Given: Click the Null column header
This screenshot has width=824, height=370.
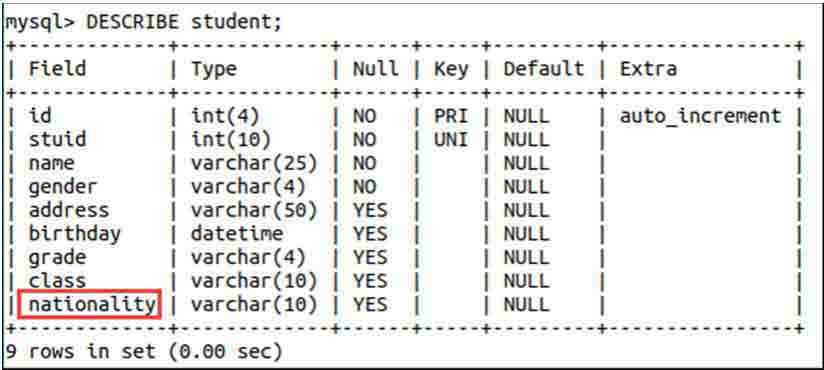Looking at the screenshot, I should [x=375, y=69].
